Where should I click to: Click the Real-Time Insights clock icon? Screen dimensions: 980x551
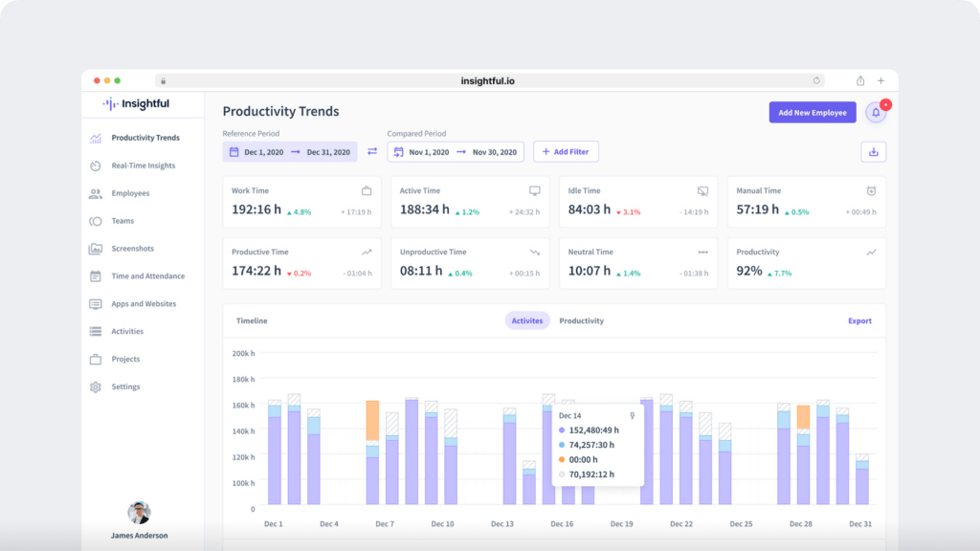click(x=96, y=165)
